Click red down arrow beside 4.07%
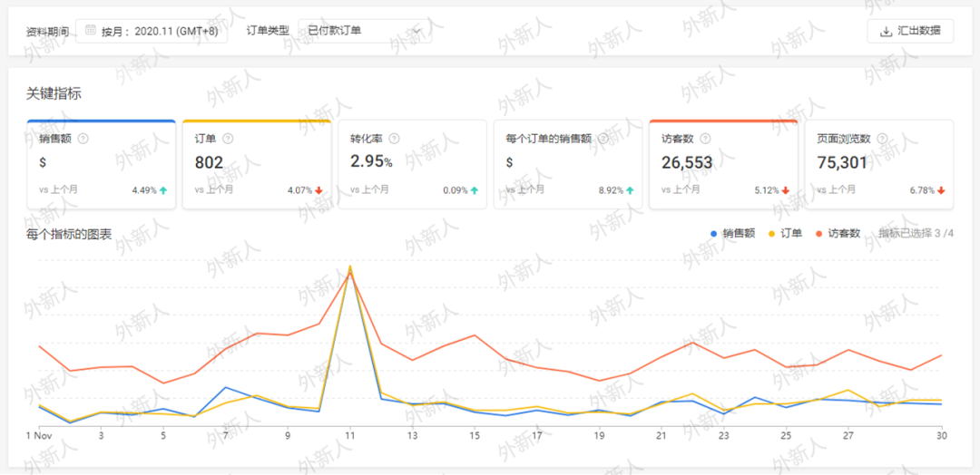 pyautogui.click(x=318, y=189)
